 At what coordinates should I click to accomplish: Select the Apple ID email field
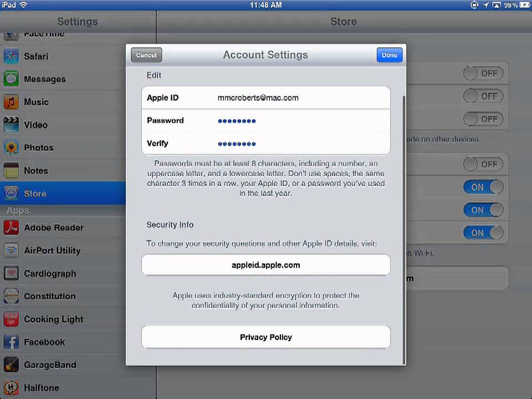265,98
